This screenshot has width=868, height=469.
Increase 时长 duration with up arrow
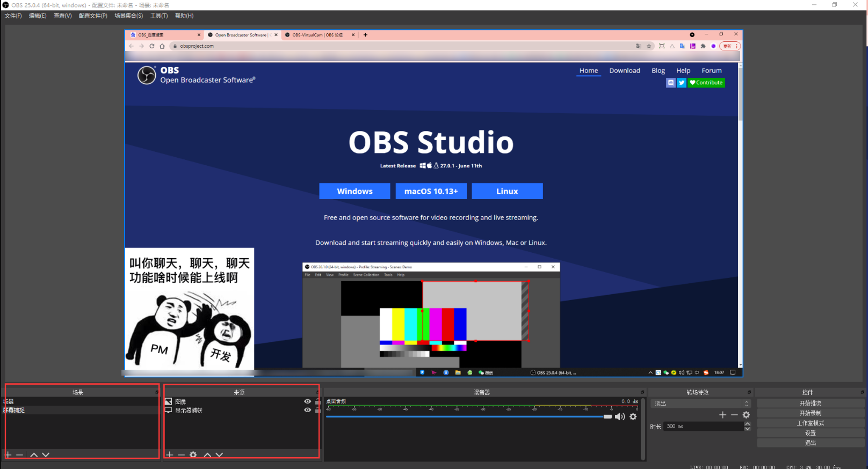[x=747, y=424]
